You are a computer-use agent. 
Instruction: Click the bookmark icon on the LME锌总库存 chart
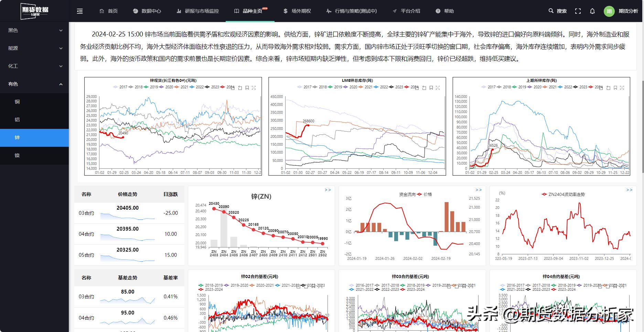point(431,88)
